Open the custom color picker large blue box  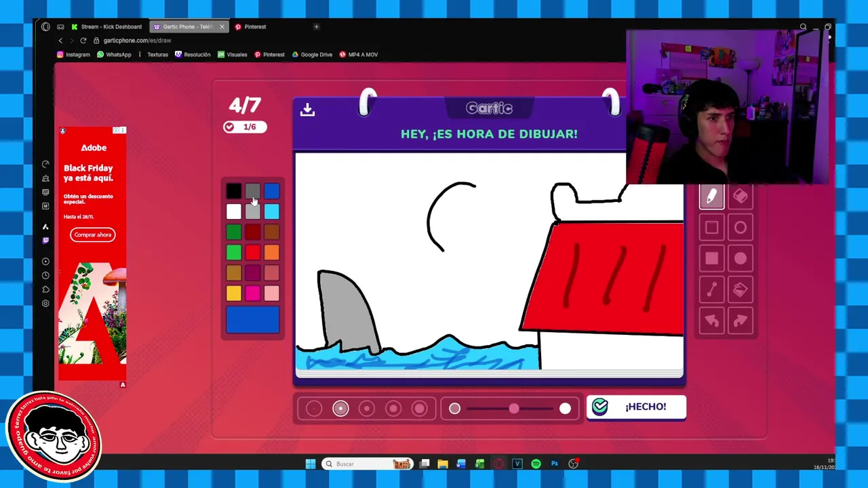pyautogui.click(x=252, y=320)
